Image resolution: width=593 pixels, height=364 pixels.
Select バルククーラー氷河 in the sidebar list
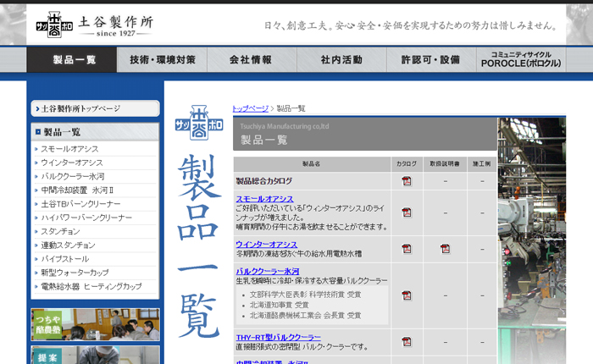(73, 177)
